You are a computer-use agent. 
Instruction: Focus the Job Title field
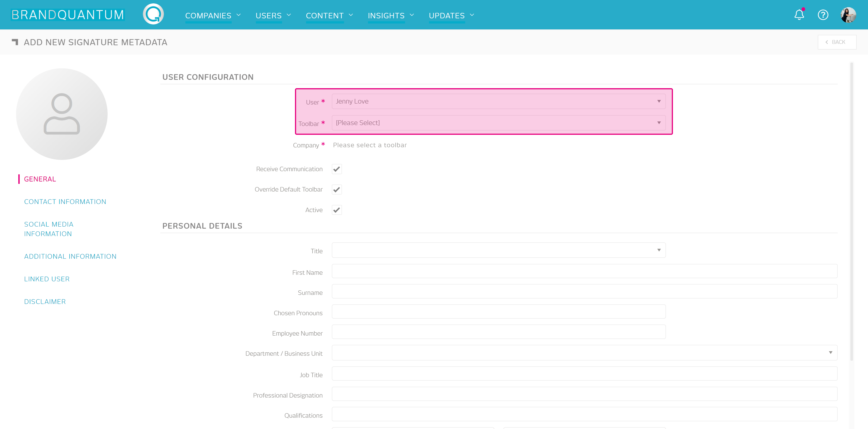pos(584,374)
